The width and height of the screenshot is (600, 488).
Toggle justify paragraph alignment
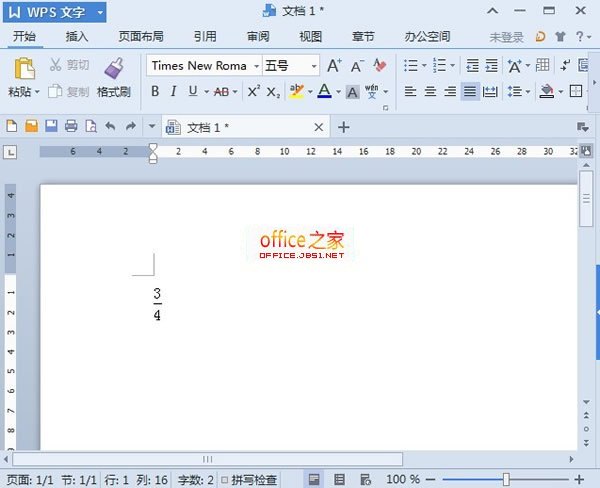pyautogui.click(x=469, y=91)
